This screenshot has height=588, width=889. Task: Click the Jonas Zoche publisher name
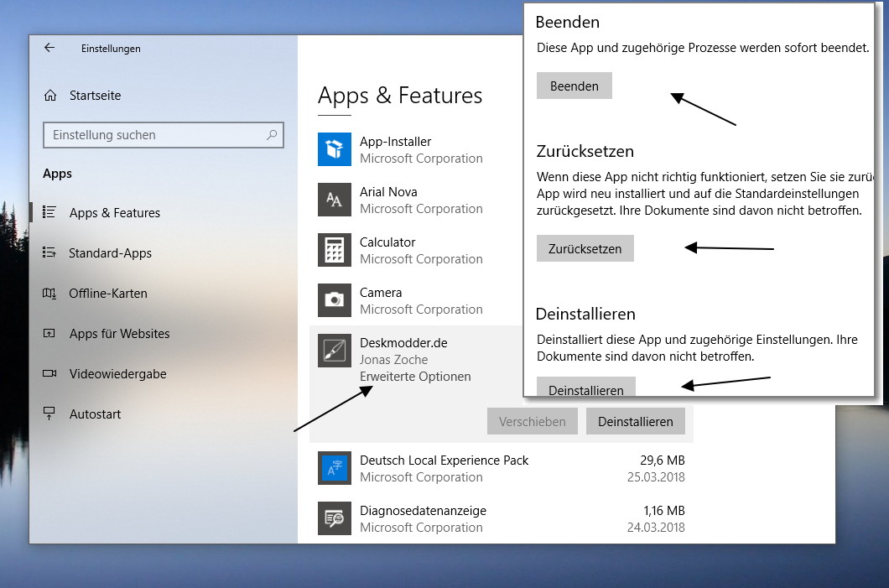pyautogui.click(x=393, y=360)
